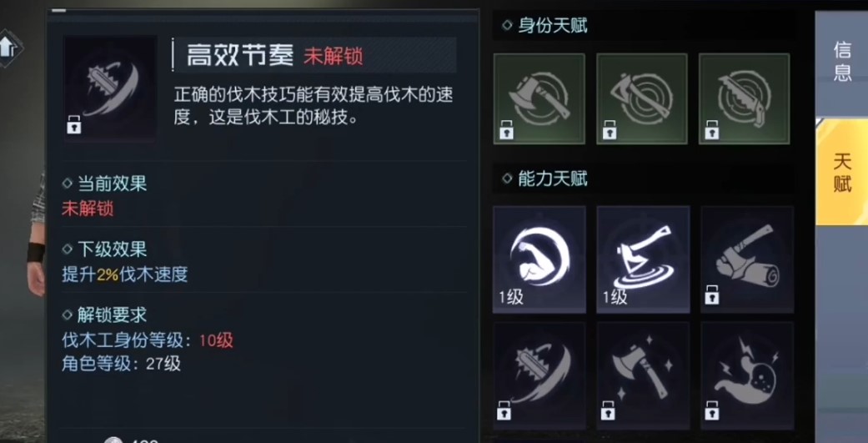The height and width of the screenshot is (443, 868).
Task: Click the red 10级 requirement text
Action: [x=217, y=340]
